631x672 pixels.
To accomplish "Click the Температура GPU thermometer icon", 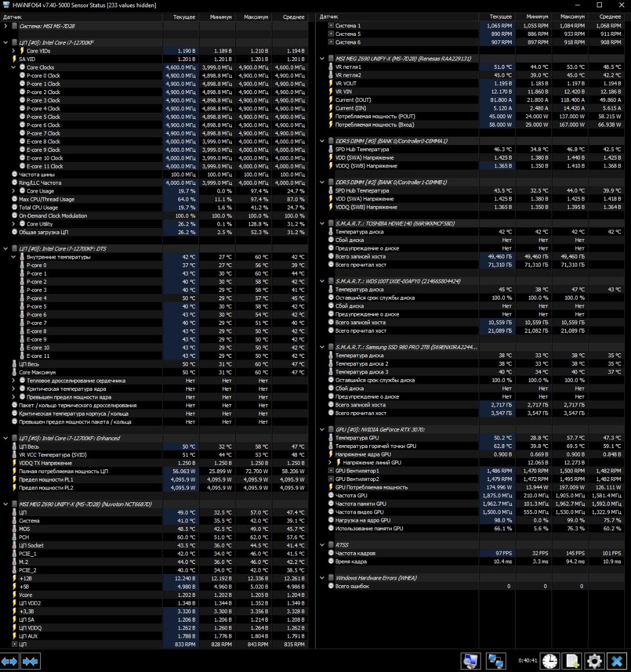I will pyautogui.click(x=331, y=438).
